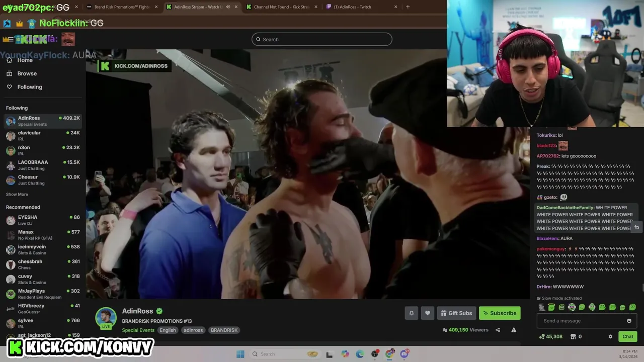644x362 pixels.
Task: Expand Show more followed channels
Action: (x=17, y=194)
